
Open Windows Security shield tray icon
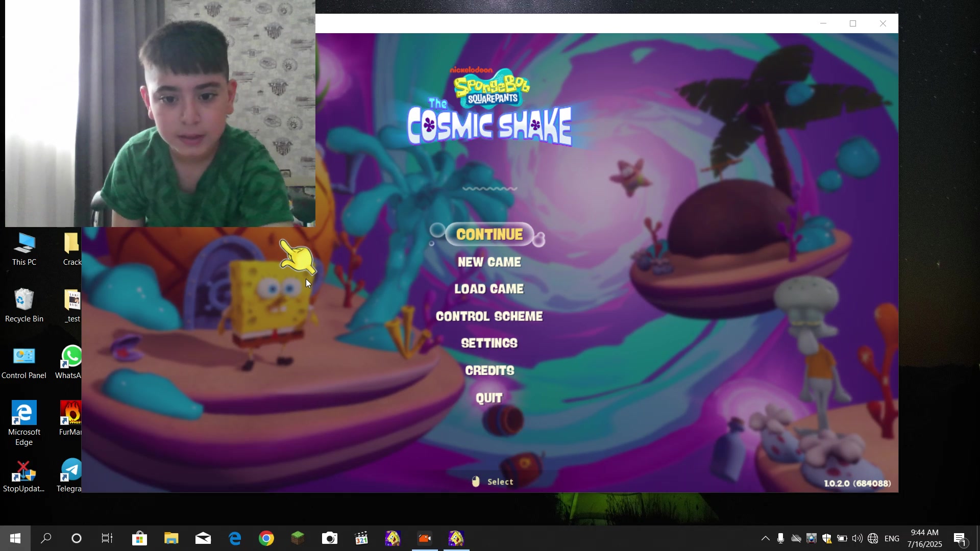[x=827, y=538]
